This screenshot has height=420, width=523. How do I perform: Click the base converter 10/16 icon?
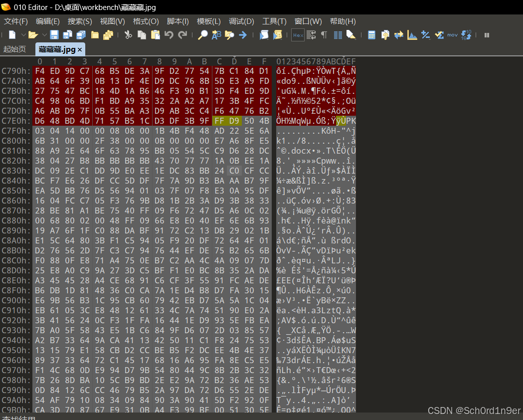pyautogui.click(x=466, y=35)
